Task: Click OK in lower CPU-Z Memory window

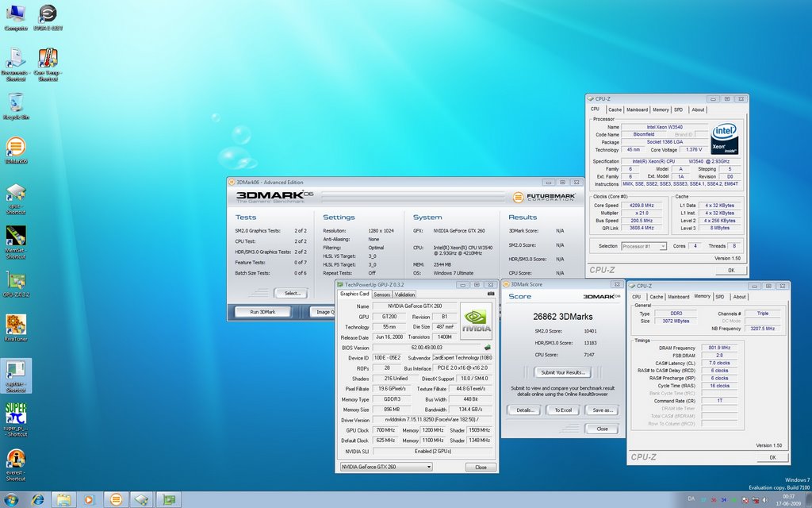Action: 772,457
